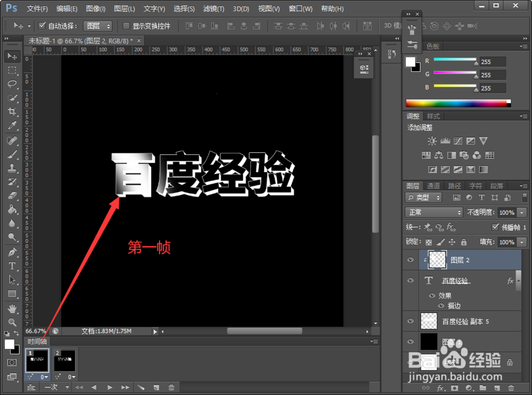The width and height of the screenshot is (532, 395).
Task: Select the Hand tool
Action: pyautogui.click(x=12, y=309)
